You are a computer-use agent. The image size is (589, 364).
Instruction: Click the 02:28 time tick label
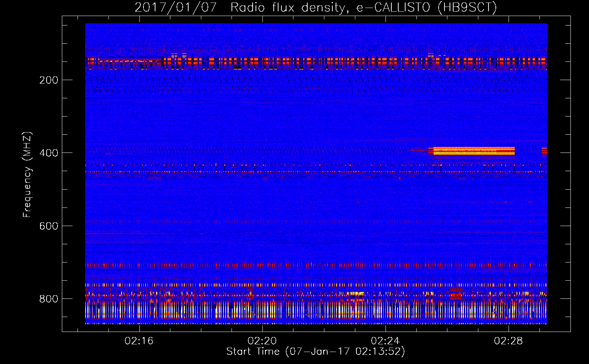(x=508, y=341)
